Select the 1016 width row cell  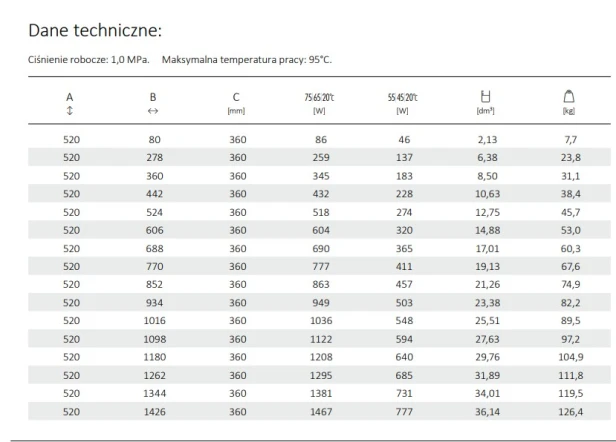154,321
